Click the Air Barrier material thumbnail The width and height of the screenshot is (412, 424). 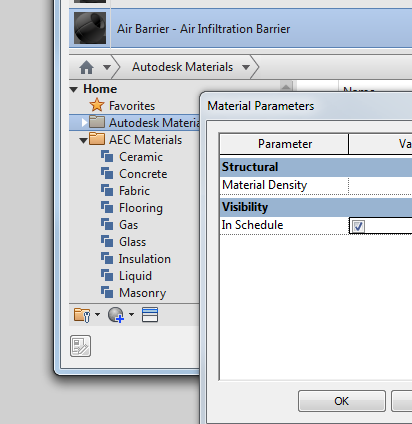tap(90, 28)
